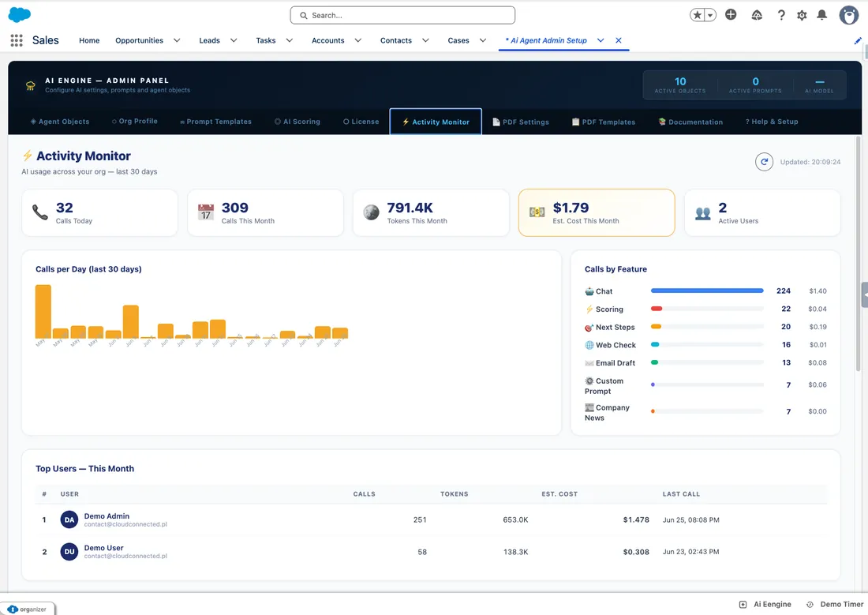The width and height of the screenshot is (868, 615).
Task: Open the Accounts tab
Action: click(327, 40)
